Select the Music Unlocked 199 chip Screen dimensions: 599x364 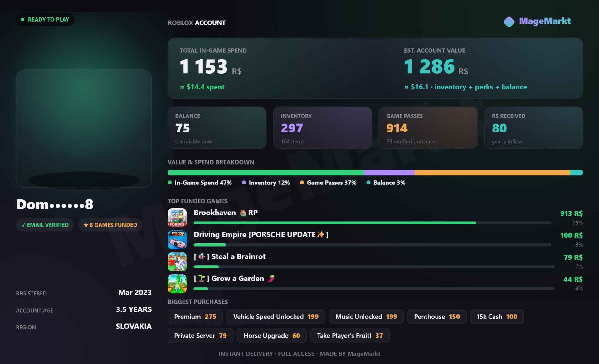(366, 317)
